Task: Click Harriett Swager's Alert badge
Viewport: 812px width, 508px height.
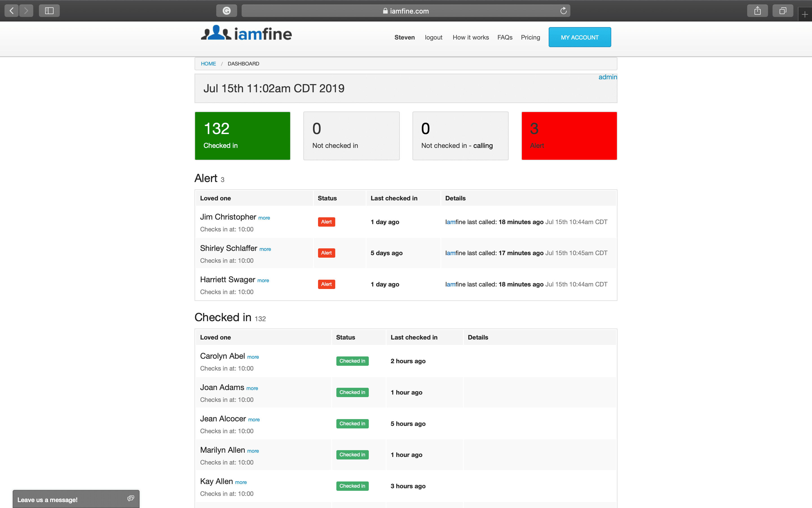Action: tap(326, 284)
